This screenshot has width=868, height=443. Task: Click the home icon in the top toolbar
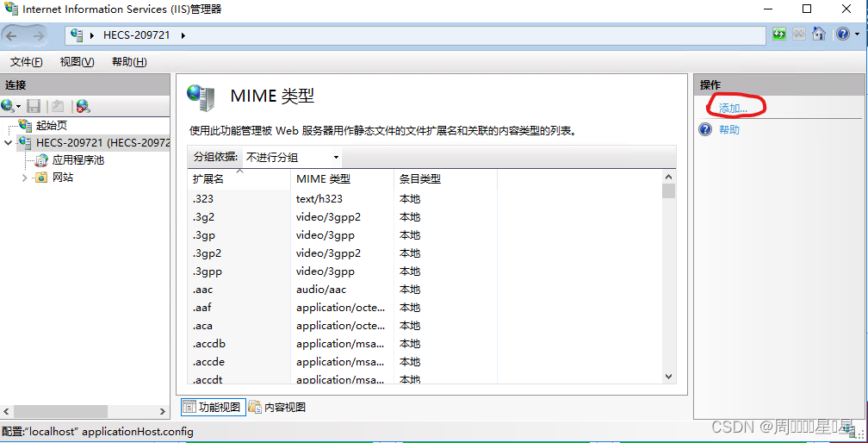click(818, 34)
